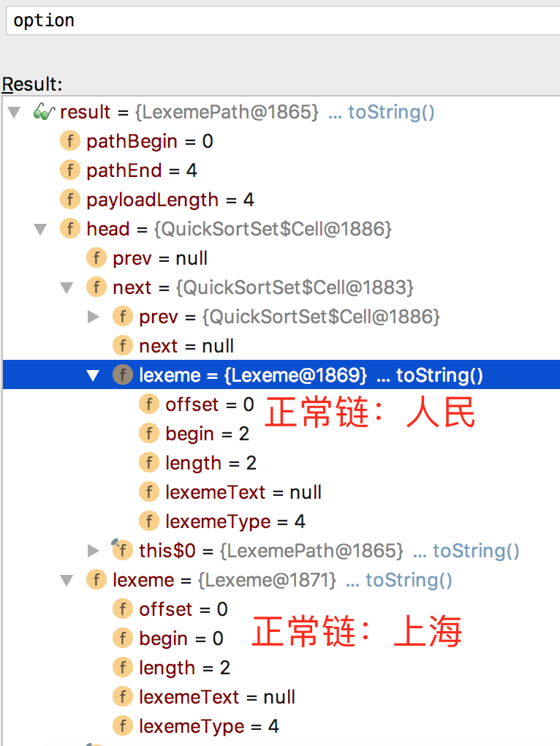Collapse the lexeme Lexeme@1871 node
The height and width of the screenshot is (746, 560).
pyautogui.click(x=67, y=581)
